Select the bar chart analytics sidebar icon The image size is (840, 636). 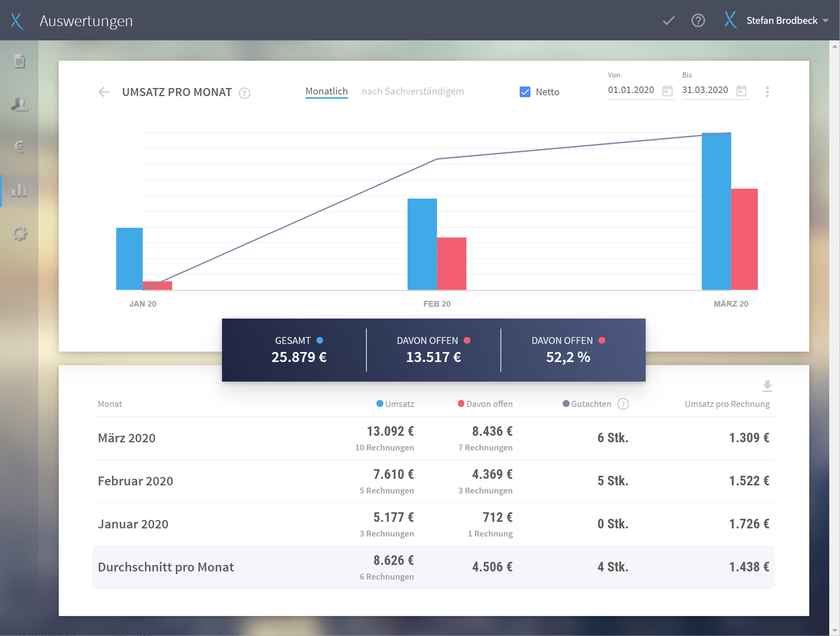(x=19, y=190)
